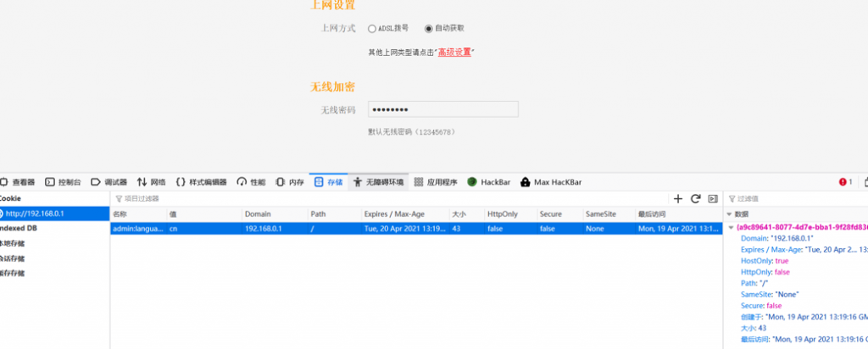Select the Cookie storage category

10,198
